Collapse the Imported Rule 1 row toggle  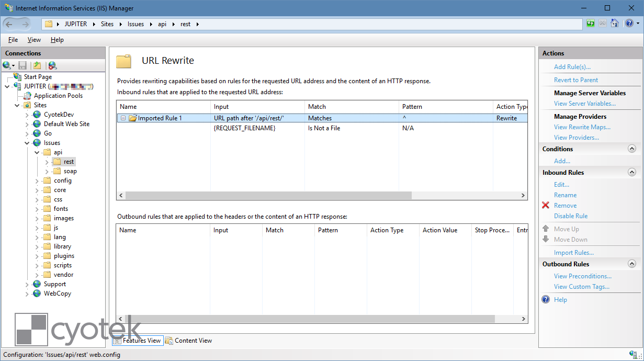(123, 118)
